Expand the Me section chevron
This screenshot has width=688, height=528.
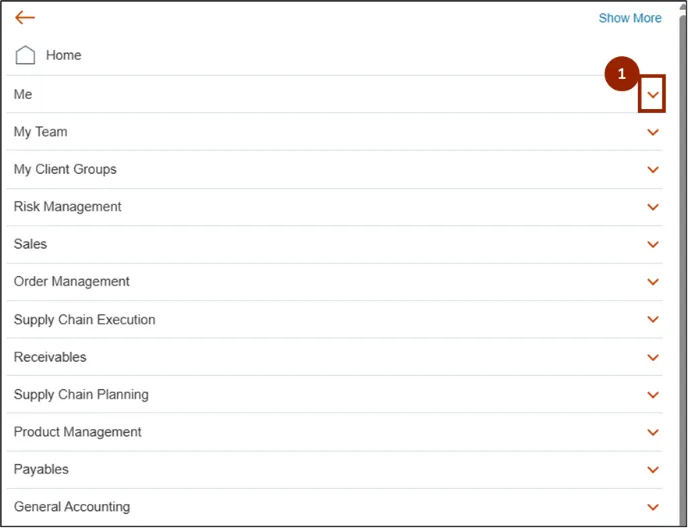[653, 94]
